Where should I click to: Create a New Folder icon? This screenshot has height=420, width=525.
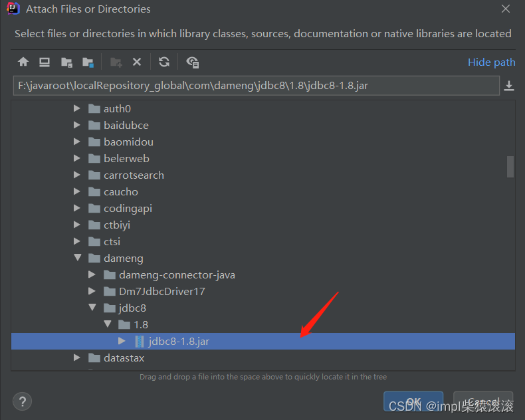116,62
